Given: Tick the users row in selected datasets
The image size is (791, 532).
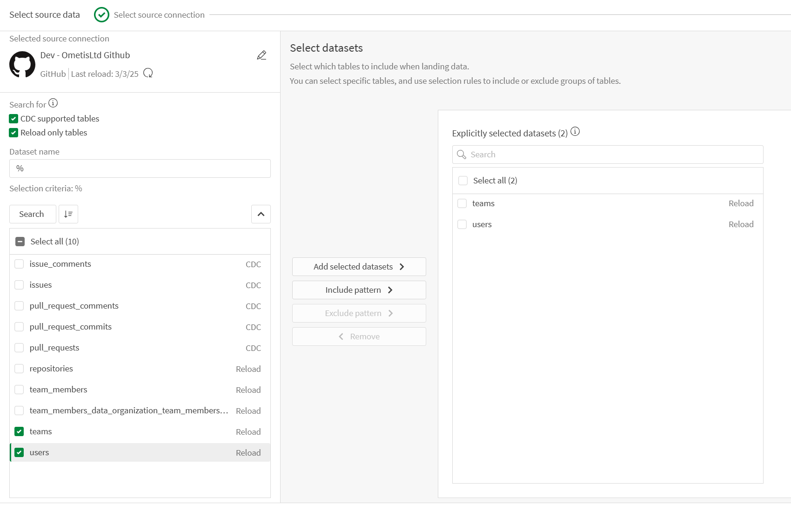Looking at the screenshot, I should coord(462,224).
